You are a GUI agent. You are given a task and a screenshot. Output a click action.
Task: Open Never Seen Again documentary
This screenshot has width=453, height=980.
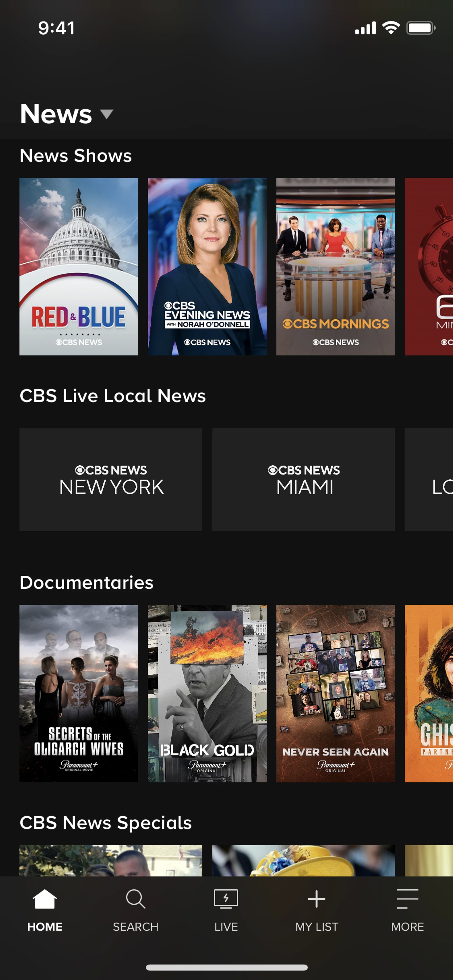click(335, 693)
